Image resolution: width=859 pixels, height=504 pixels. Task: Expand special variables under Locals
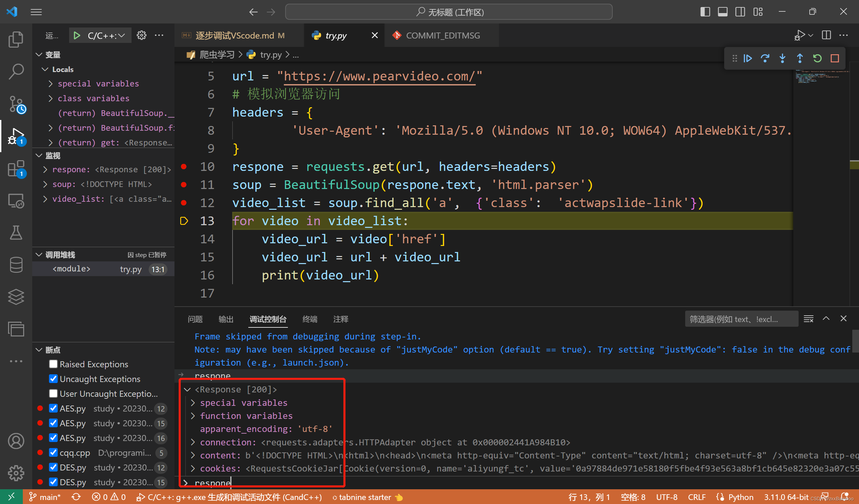[51, 84]
